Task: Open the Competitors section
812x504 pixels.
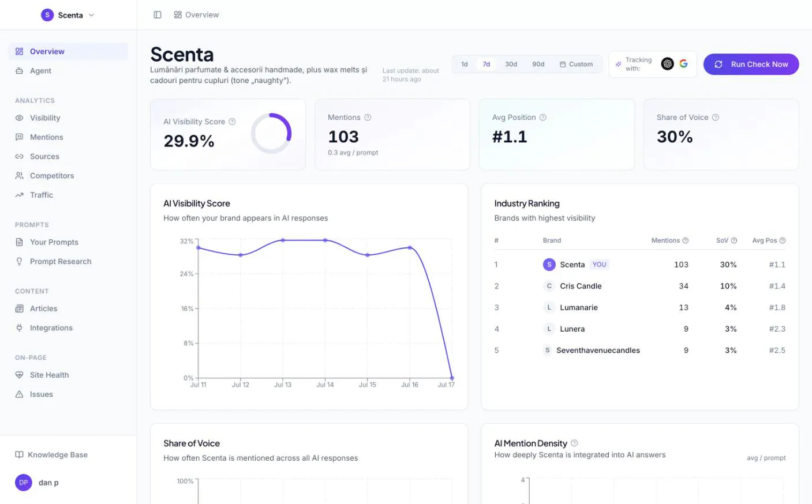Action: tap(68, 176)
